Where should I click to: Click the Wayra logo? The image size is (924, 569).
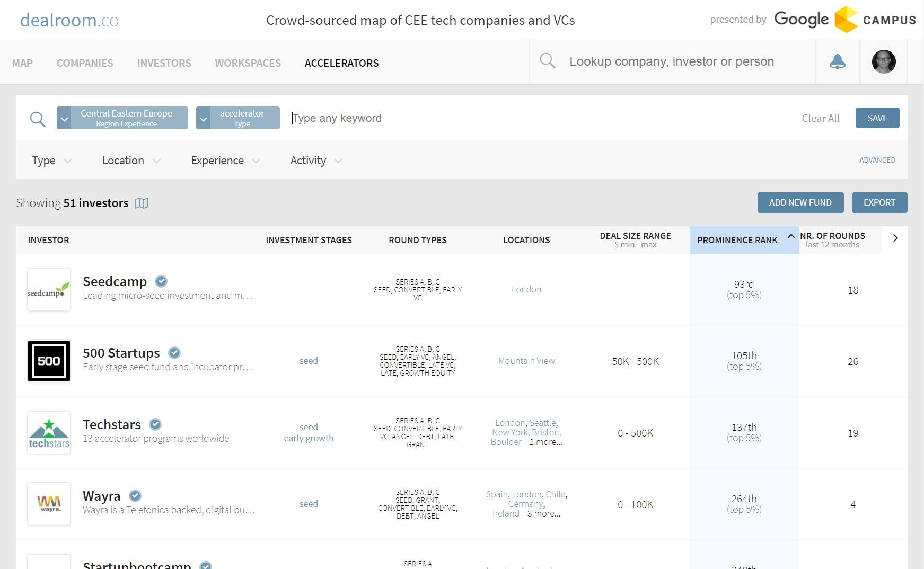tap(49, 504)
